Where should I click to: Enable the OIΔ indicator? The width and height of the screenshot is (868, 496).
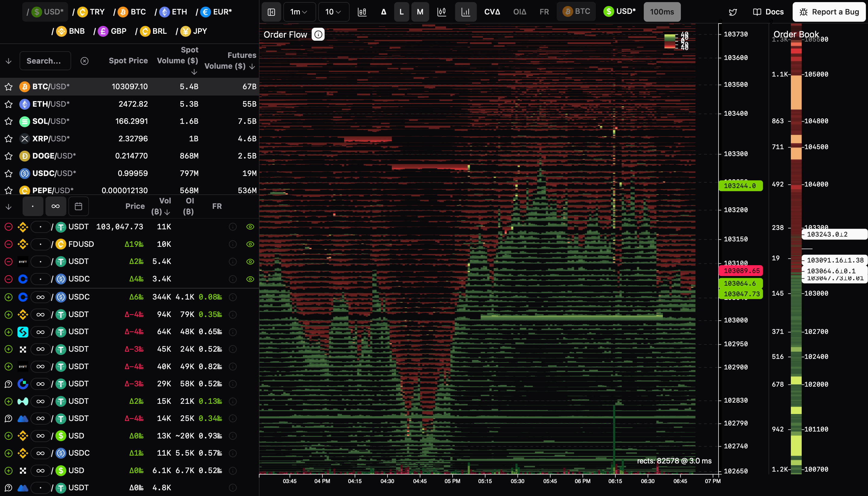tap(520, 12)
